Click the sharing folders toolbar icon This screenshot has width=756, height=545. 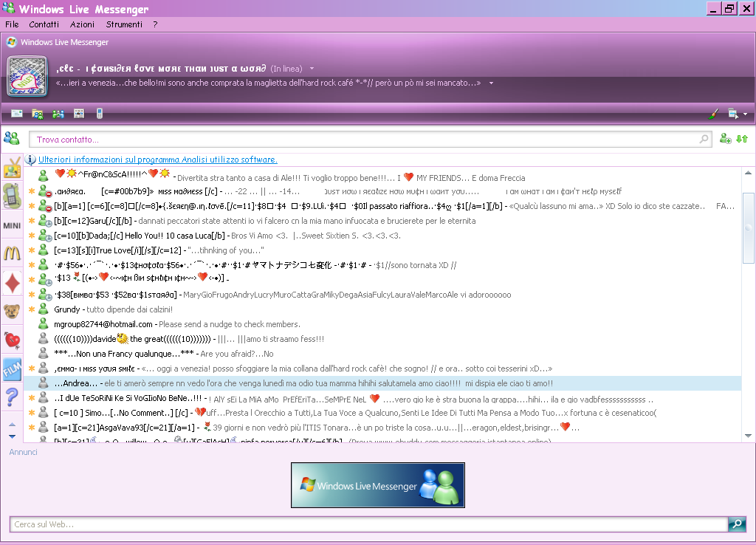click(x=38, y=114)
